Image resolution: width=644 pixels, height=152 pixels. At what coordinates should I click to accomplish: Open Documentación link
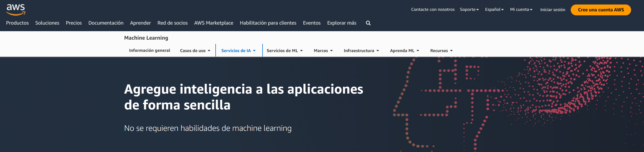[106, 23]
